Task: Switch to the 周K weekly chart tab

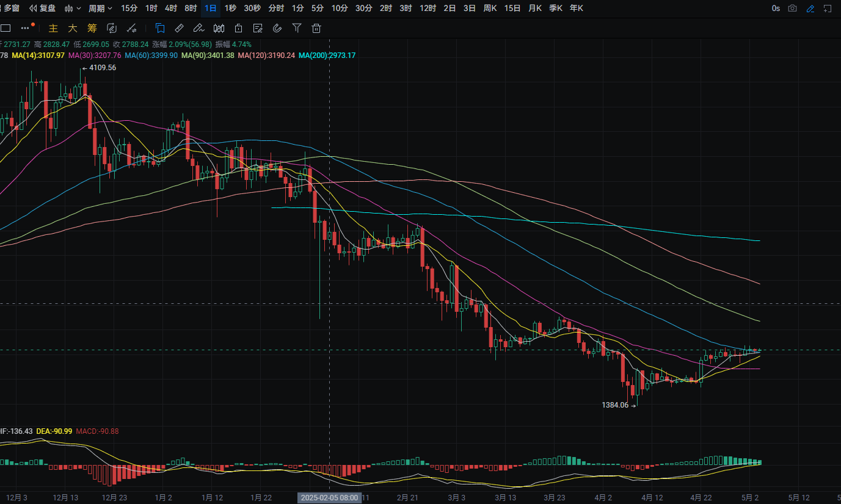Action: click(490, 9)
